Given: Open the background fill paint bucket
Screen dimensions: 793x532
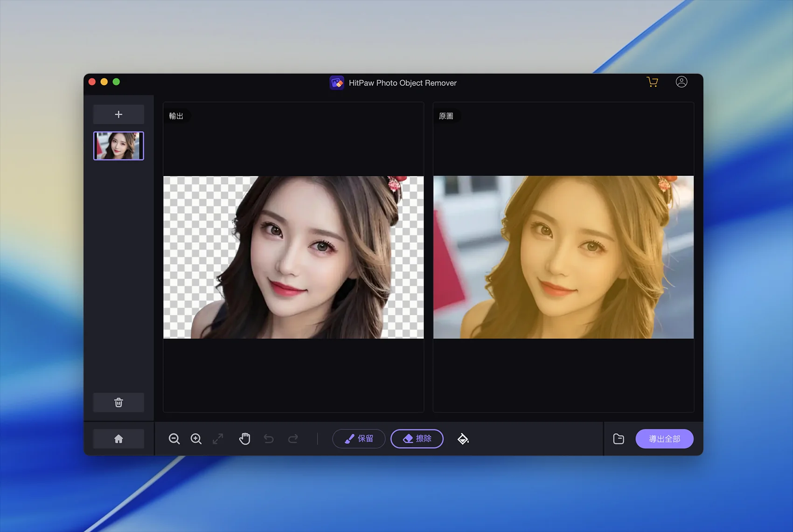Looking at the screenshot, I should [x=463, y=439].
